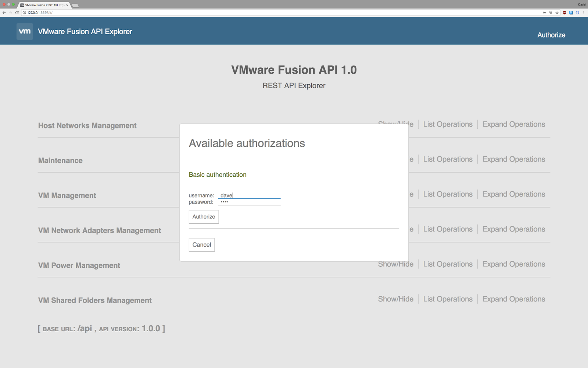Open the uBlock shield extension icon
This screenshot has height=368, width=588.
tap(564, 13)
